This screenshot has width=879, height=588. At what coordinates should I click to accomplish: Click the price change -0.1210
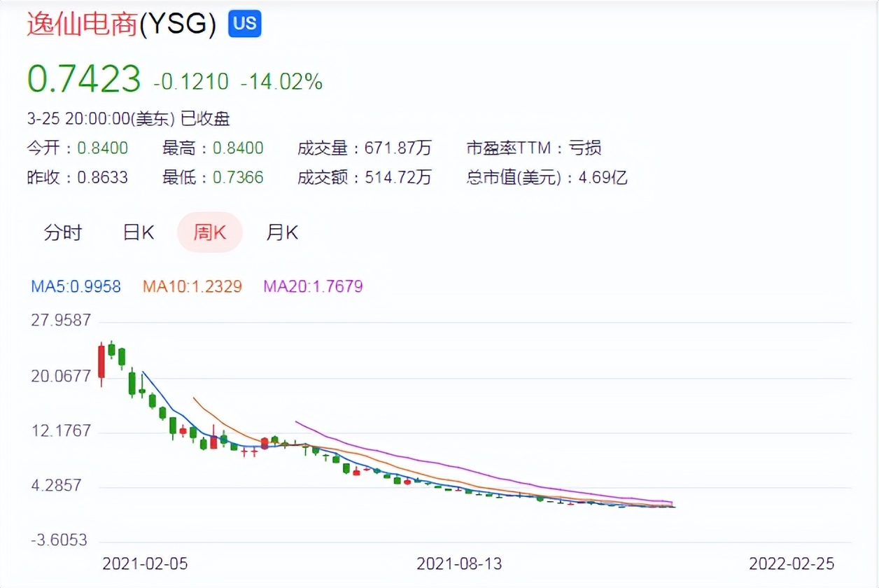tap(191, 82)
